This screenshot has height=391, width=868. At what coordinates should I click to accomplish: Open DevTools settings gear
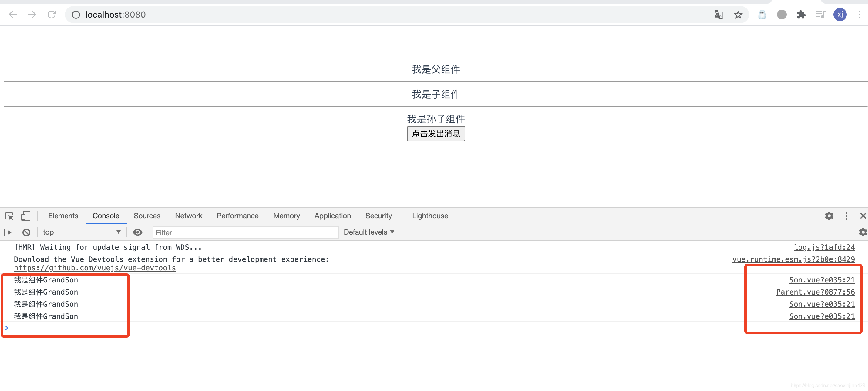(x=829, y=216)
